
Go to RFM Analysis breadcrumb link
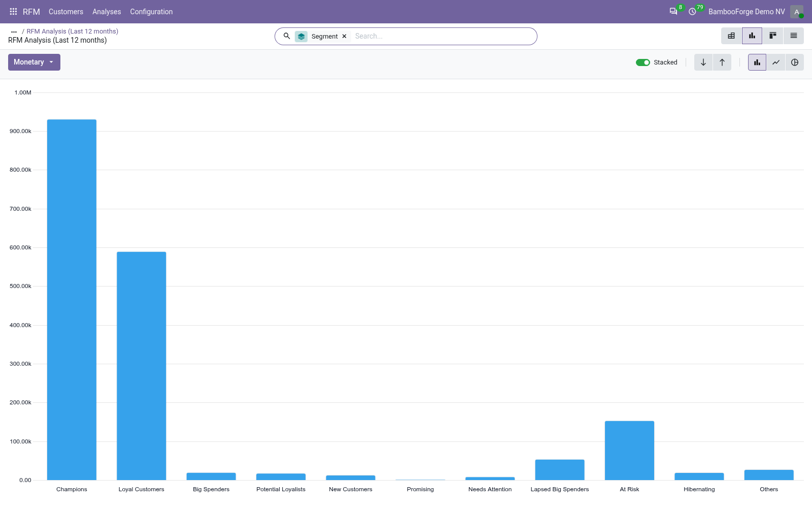tap(72, 31)
